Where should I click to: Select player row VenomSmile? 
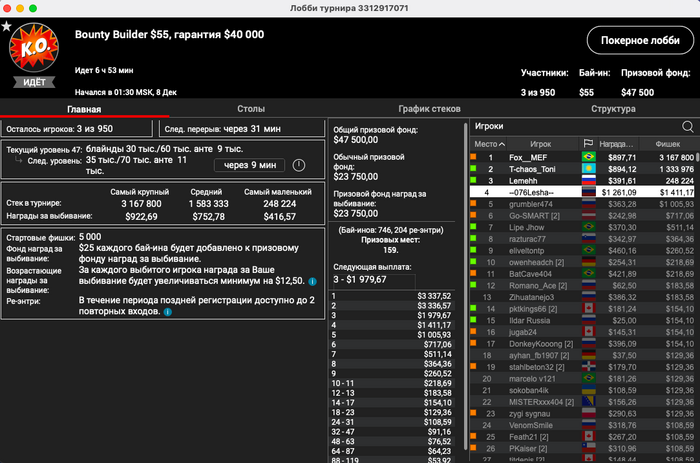click(x=582, y=425)
